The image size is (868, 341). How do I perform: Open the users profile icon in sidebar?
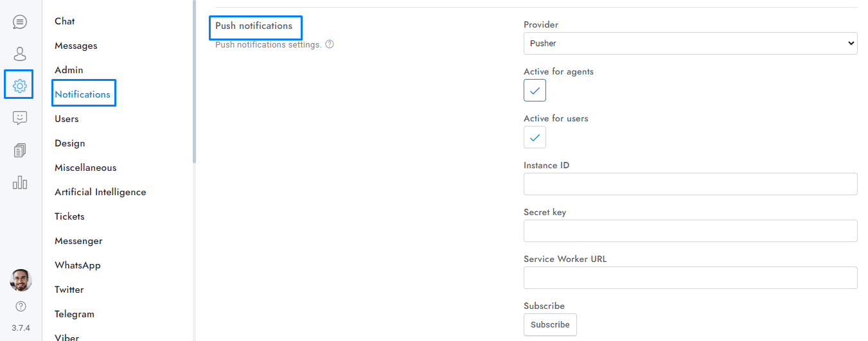20,54
